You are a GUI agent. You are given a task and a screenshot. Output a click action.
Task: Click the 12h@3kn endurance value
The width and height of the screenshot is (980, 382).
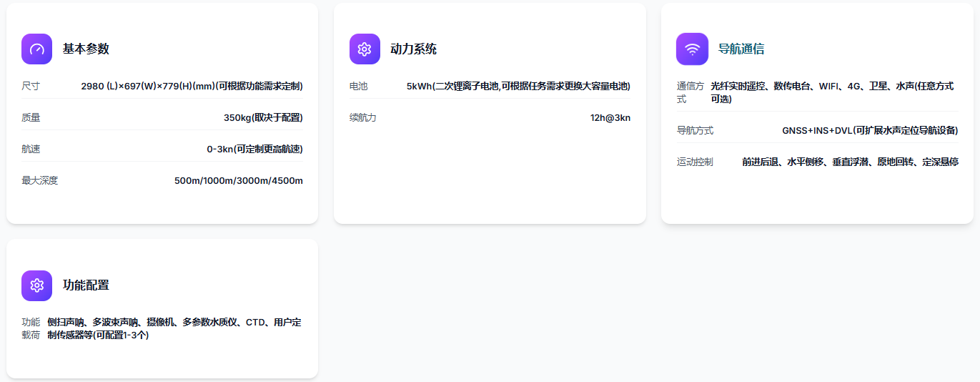coord(610,117)
